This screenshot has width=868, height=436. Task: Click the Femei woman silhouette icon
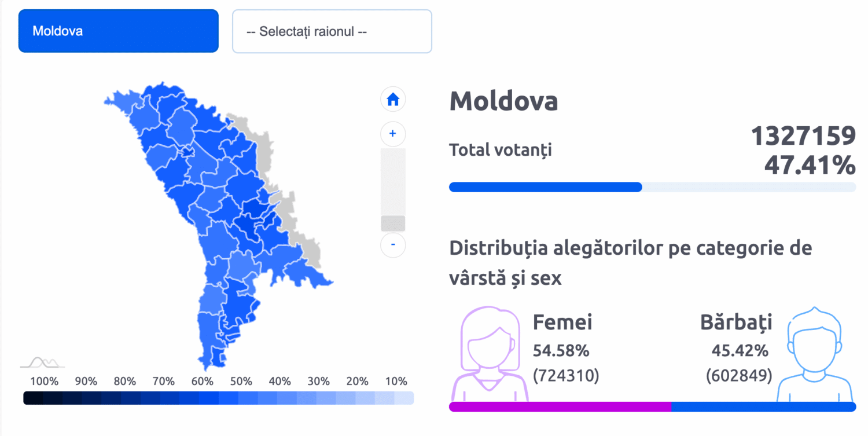click(x=490, y=353)
